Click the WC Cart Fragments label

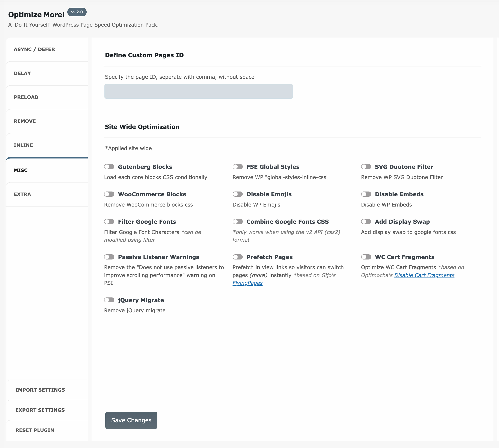coord(404,257)
